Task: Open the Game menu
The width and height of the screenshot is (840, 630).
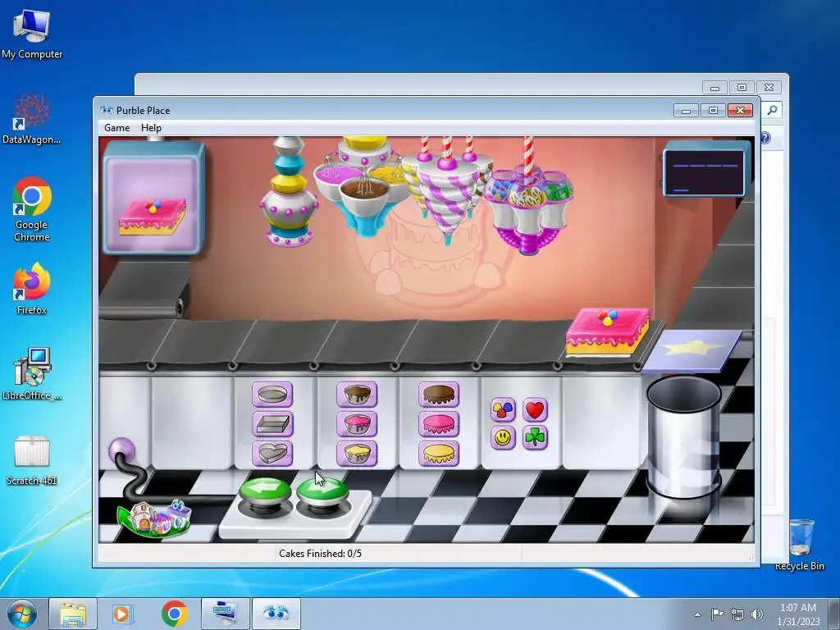Action: [116, 127]
